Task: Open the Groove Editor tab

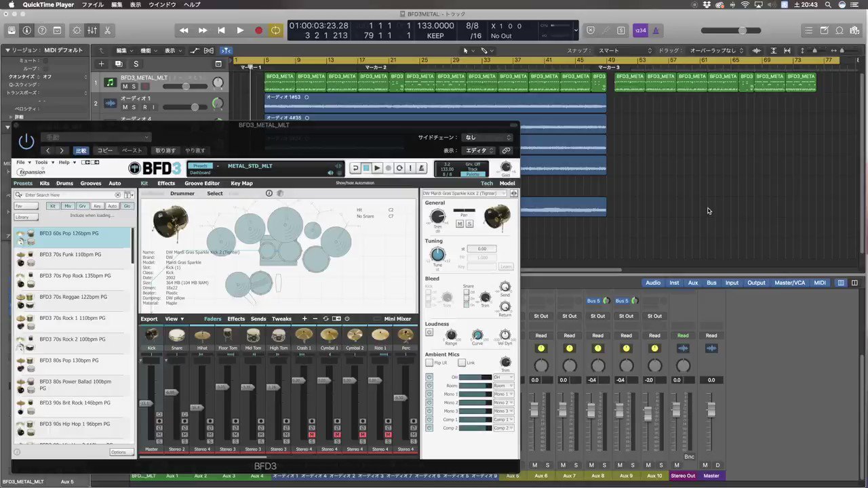Action: pos(202,183)
